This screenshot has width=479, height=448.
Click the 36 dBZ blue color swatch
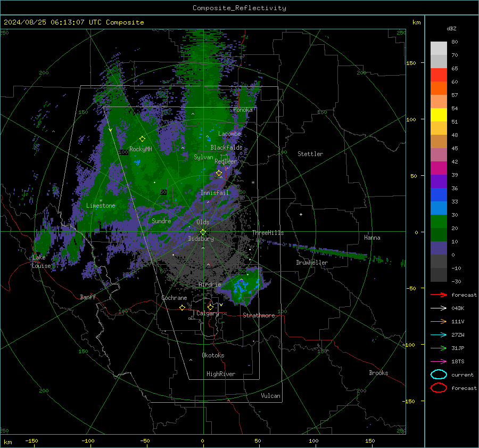point(439,194)
